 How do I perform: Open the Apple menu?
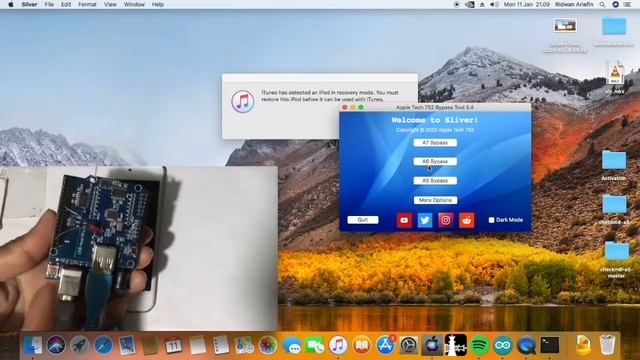(11, 4)
